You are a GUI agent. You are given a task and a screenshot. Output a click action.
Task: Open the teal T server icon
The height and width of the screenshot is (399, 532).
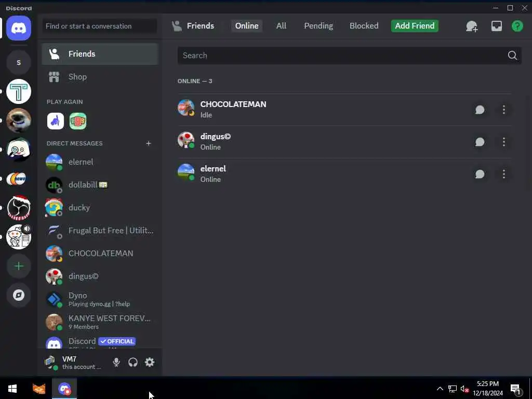click(x=19, y=91)
